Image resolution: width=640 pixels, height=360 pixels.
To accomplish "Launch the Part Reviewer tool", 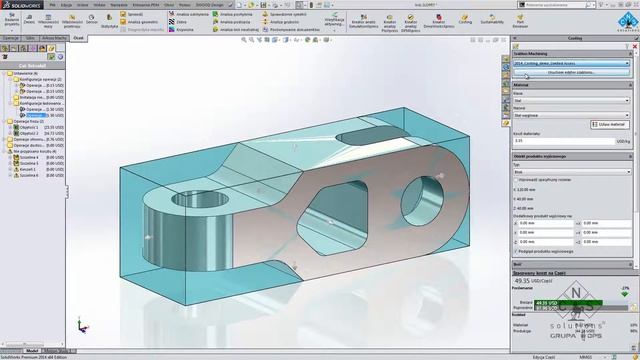I will pos(520,21).
